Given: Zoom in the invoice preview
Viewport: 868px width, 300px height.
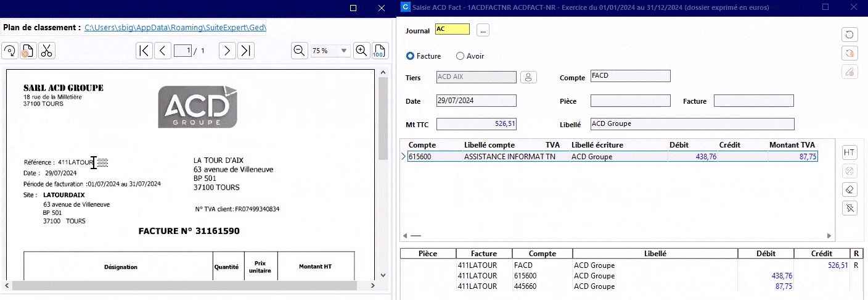Looking at the screenshot, I should click(361, 51).
